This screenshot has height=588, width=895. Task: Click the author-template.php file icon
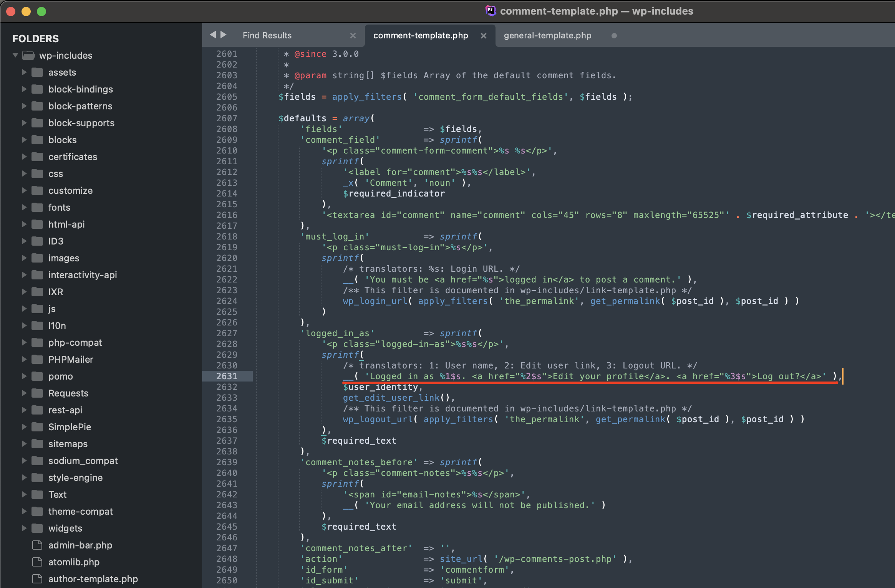click(x=37, y=579)
